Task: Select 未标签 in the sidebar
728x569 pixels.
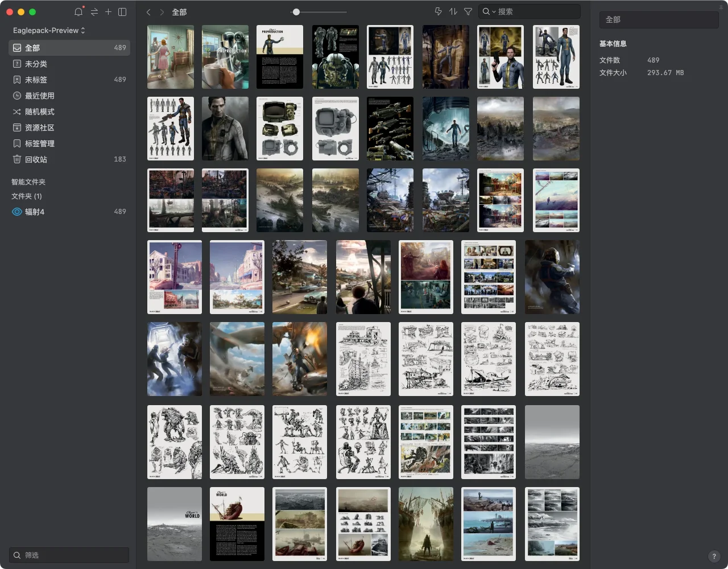Action: pyautogui.click(x=69, y=80)
